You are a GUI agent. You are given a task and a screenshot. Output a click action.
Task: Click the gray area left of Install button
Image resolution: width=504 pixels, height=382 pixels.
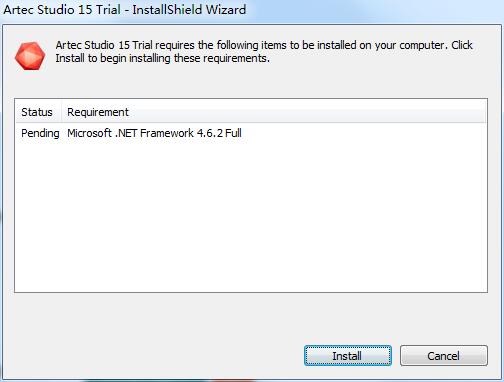click(153, 356)
